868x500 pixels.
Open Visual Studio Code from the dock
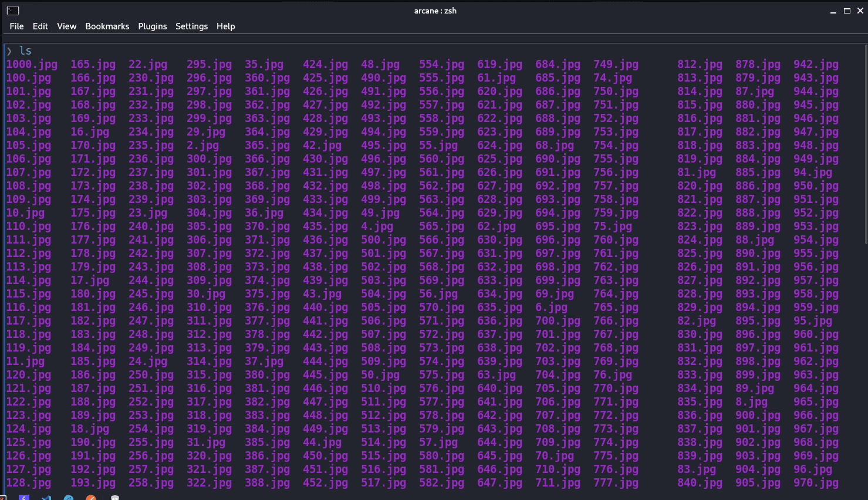tap(46, 498)
